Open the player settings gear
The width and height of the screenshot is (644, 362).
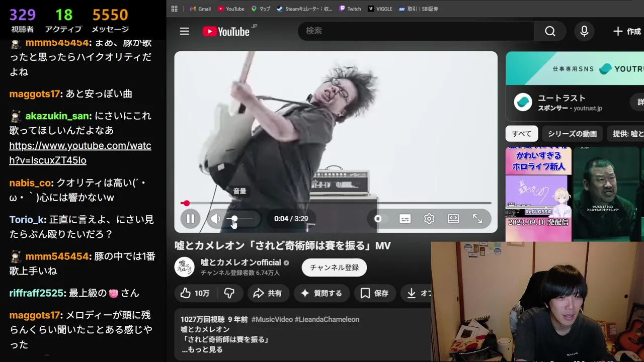point(429,219)
